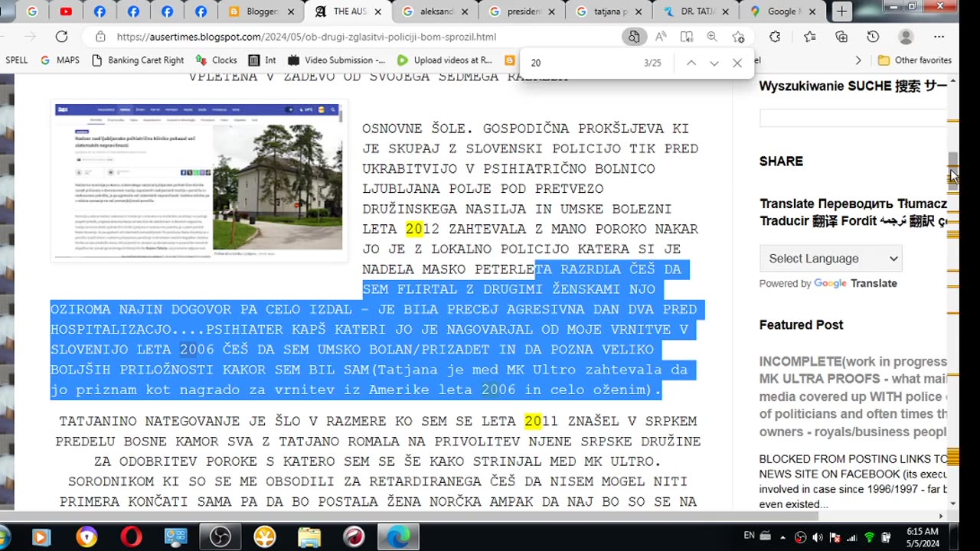
Task: Open the Int bookmark
Action: (x=262, y=60)
